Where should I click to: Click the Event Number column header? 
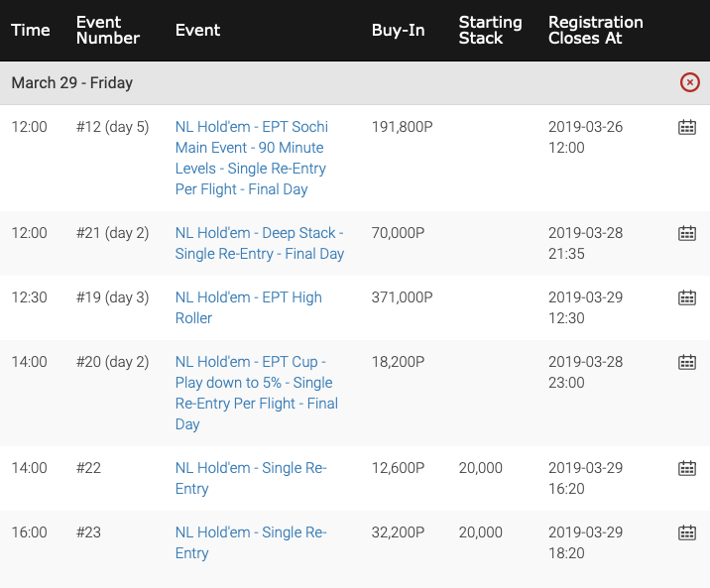point(108,31)
